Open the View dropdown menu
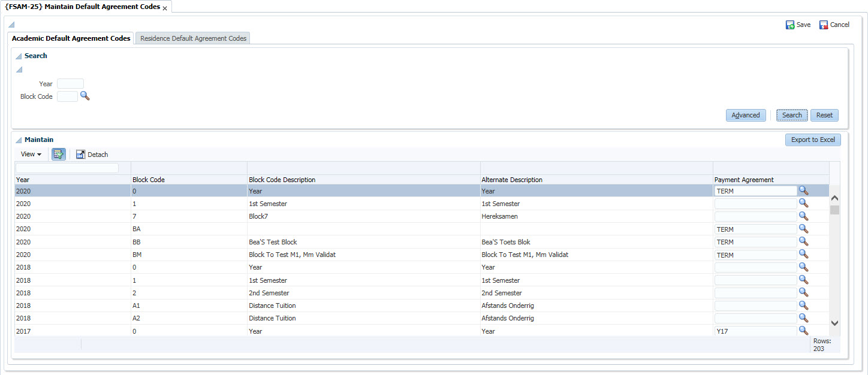 tap(31, 155)
